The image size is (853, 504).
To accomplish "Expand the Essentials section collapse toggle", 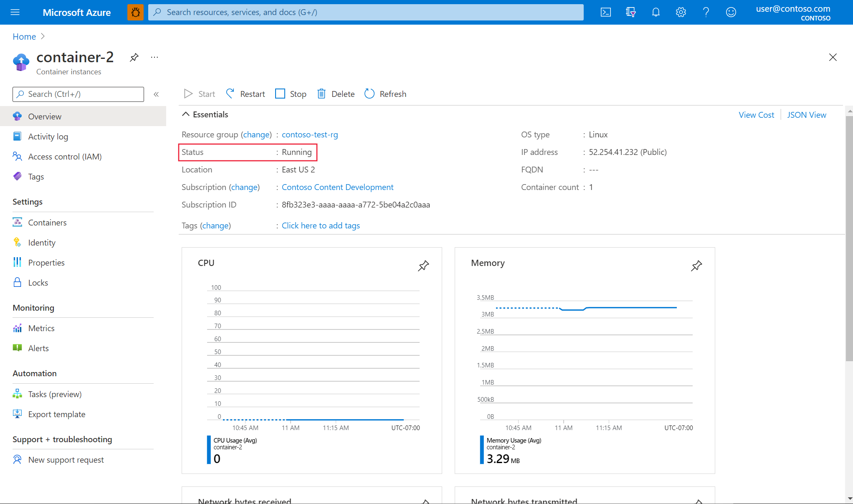I will pos(186,114).
